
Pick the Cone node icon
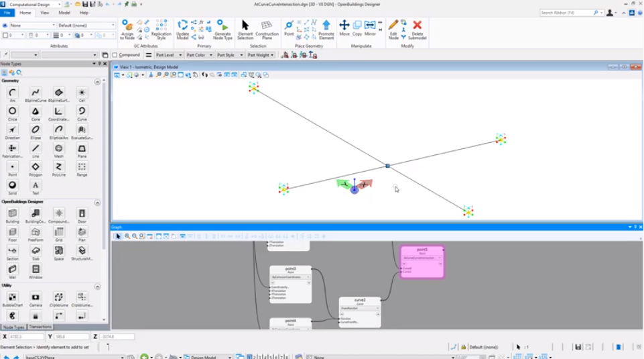tap(36, 111)
